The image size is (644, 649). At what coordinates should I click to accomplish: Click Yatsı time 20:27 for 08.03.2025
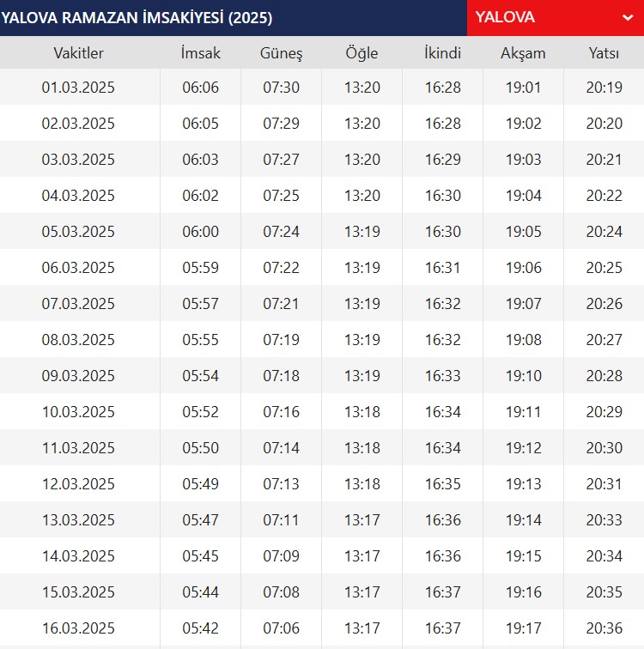tap(604, 339)
